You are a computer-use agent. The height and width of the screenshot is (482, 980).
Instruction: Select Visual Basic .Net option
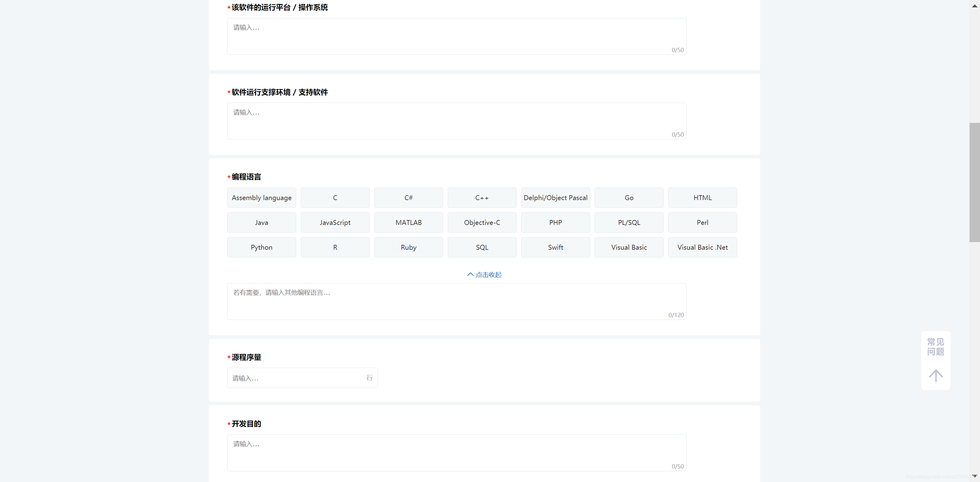coord(702,247)
